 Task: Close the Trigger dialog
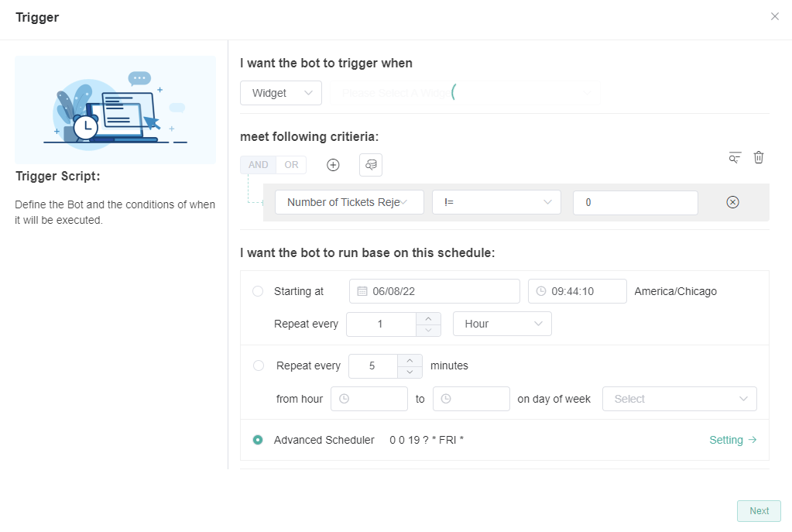774,16
